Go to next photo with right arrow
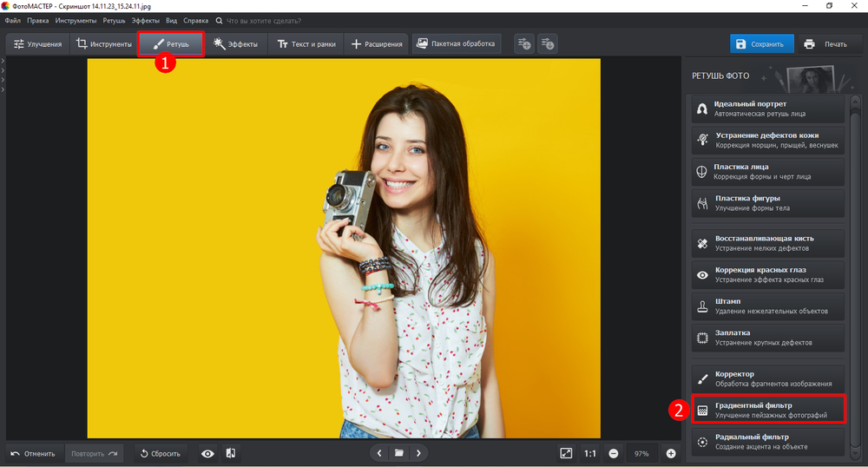Viewport: 868px width, 467px height. (x=418, y=453)
